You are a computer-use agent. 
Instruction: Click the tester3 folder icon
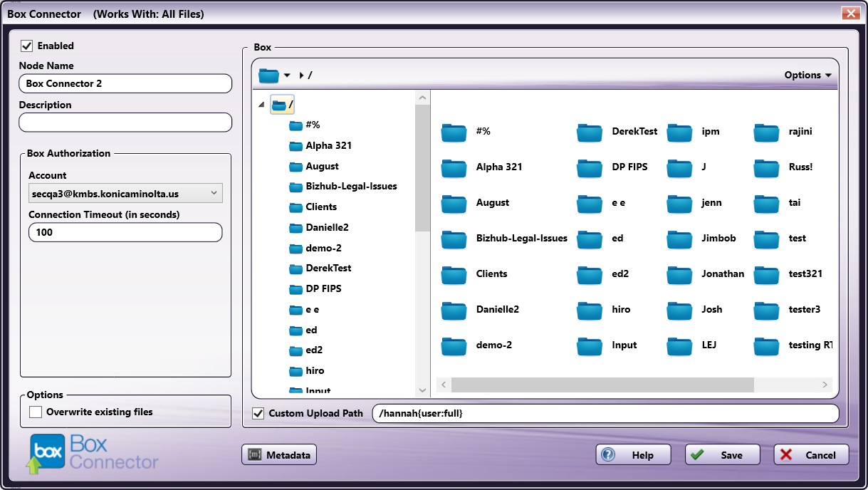(x=766, y=310)
